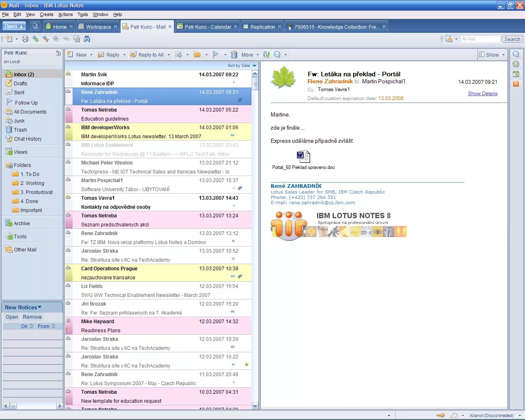Switch to the Workspace tab

(x=98, y=27)
